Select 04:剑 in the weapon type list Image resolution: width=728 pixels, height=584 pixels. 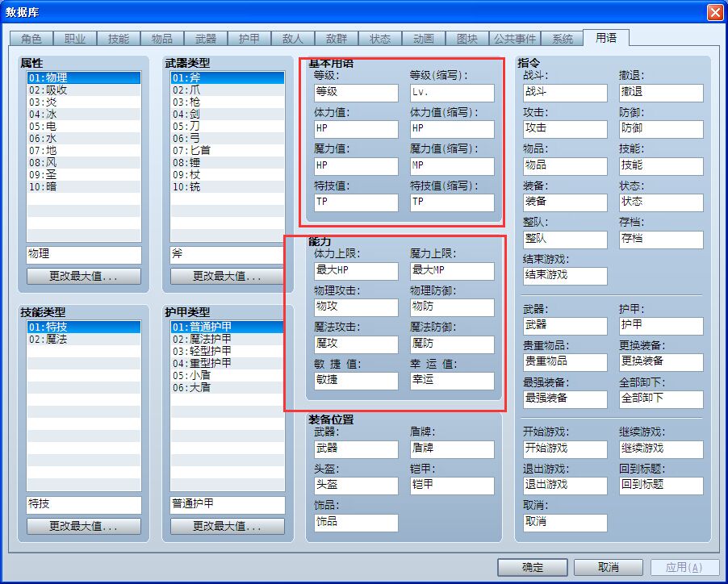(x=227, y=114)
